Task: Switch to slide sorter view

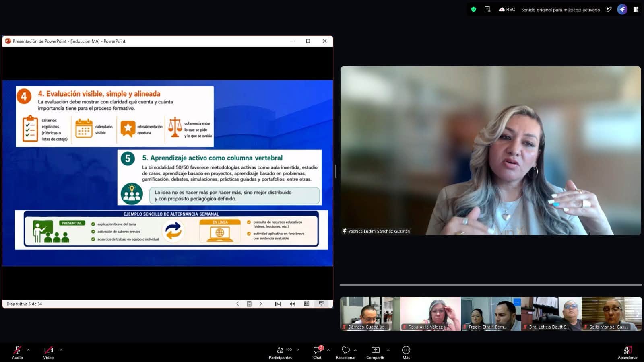Action: (x=292, y=304)
